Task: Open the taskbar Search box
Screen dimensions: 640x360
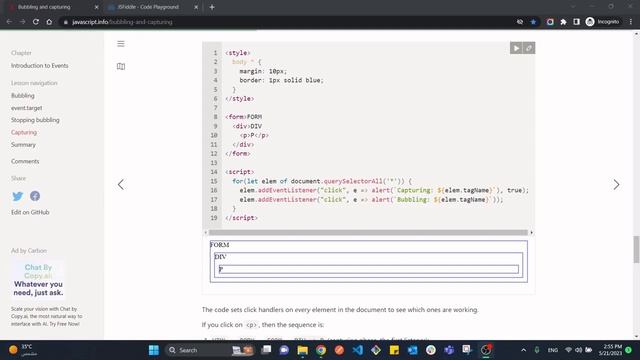Action: [x=211, y=350]
